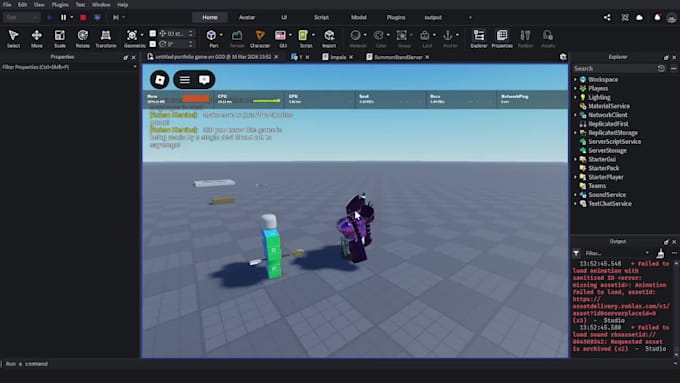This screenshot has height=383, width=680.
Task: Open the Roblox logo menu in viewport
Action: tap(160, 79)
